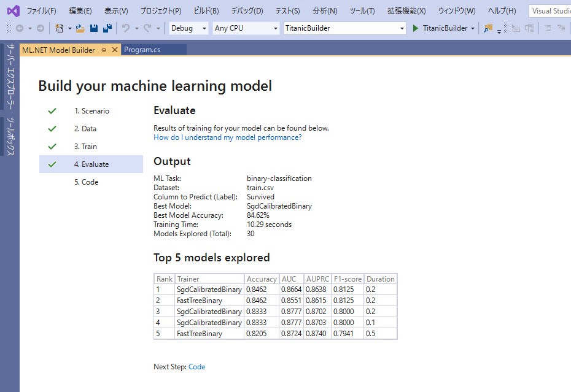Click the 0.7941 F1-score cell
The height and width of the screenshot is (392, 571).
pos(348,333)
